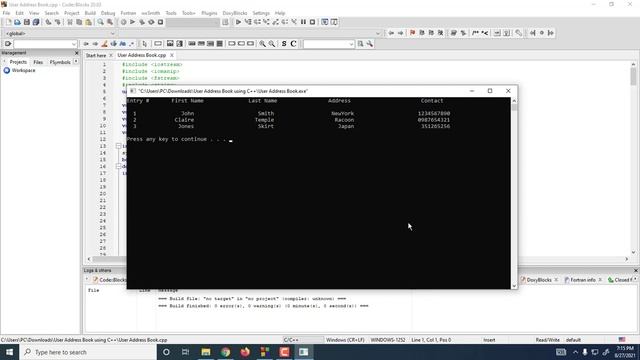Switch to the Files tab in Management
The height and width of the screenshot is (360, 640).
click(x=38, y=62)
